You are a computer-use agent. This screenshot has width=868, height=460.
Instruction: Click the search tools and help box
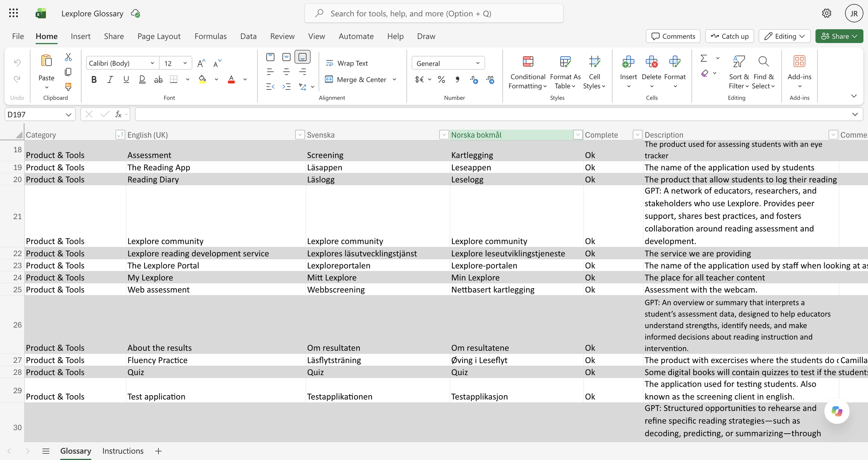click(x=434, y=13)
